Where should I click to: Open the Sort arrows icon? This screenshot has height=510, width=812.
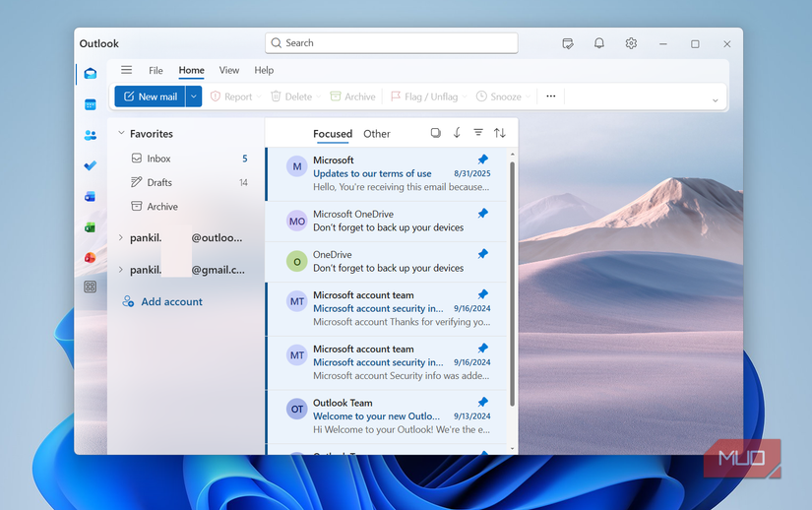500,133
